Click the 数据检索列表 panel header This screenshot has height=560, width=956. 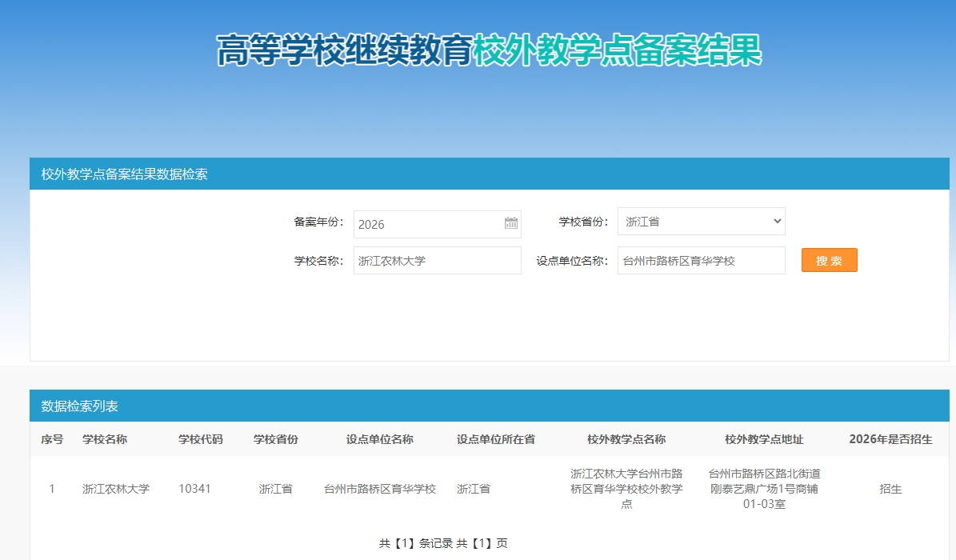tap(490, 406)
